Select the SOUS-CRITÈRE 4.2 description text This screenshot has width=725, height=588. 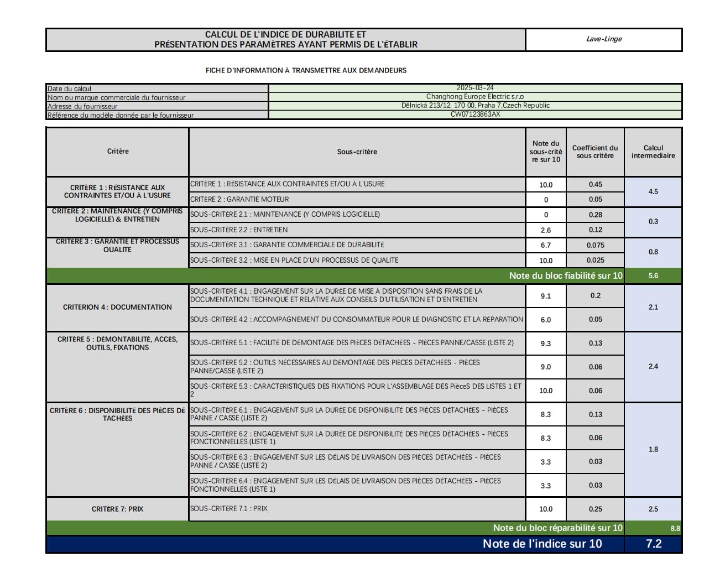(357, 319)
